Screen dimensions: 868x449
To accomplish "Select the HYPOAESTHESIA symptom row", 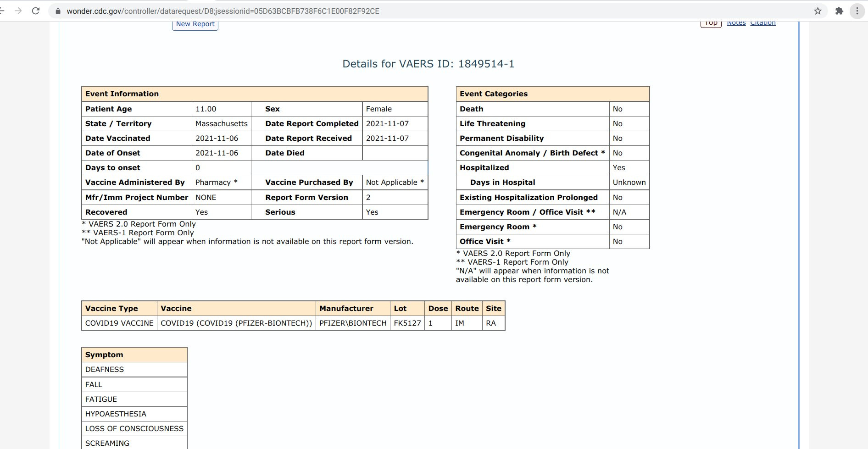I will (x=134, y=414).
